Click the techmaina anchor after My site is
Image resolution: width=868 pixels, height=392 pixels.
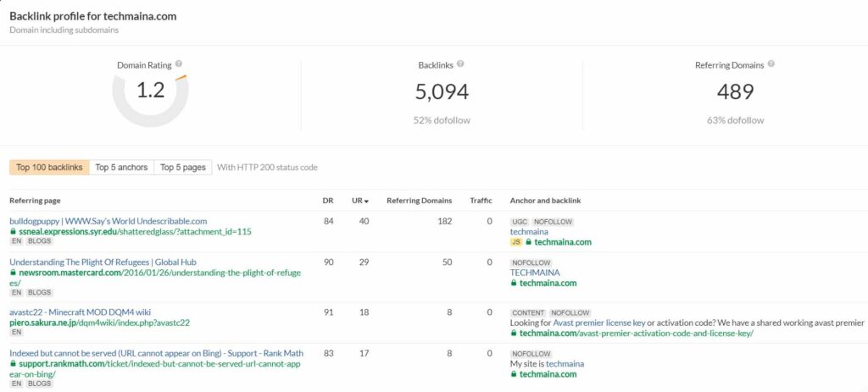pyautogui.click(x=565, y=364)
